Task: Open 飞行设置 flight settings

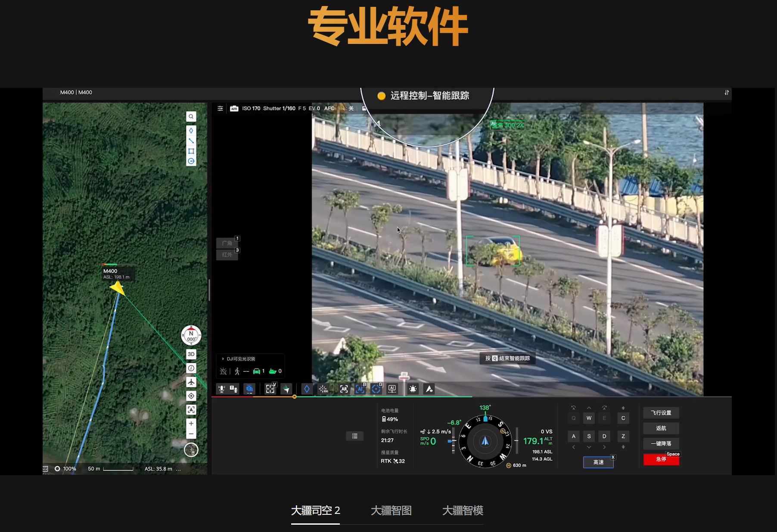Action: click(661, 413)
